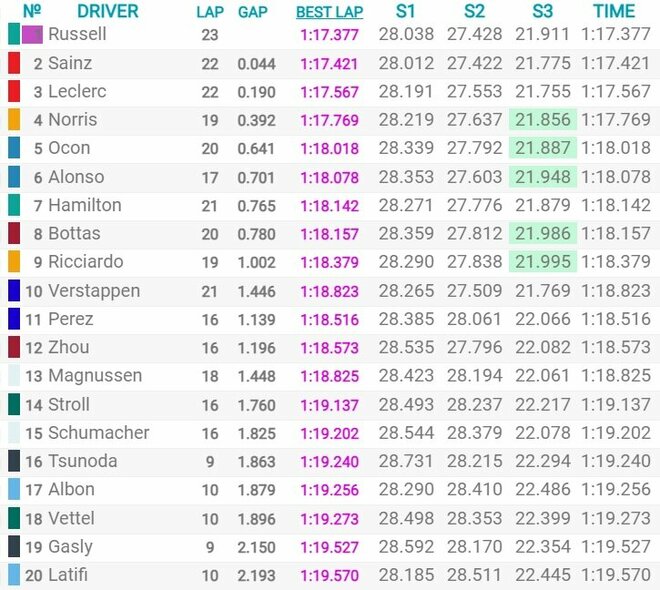This screenshot has height=590, width=660.
Task: Click the GAP column header
Action: point(252,13)
